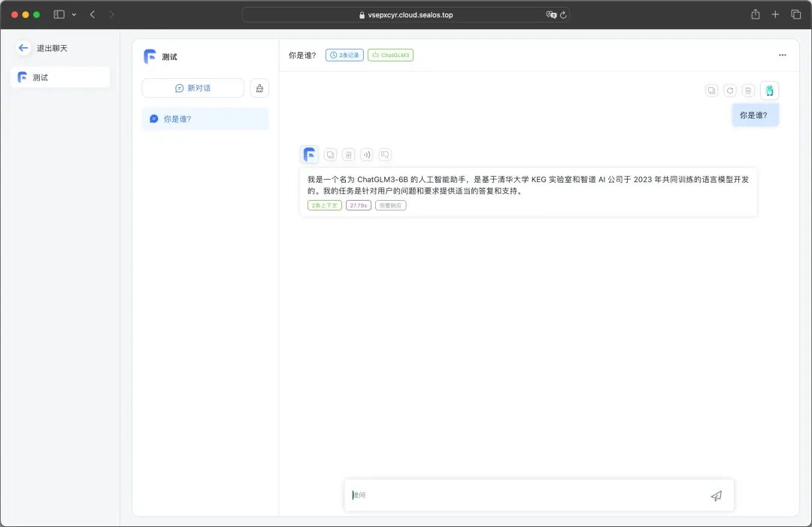Click the 测试 app logo in chat panel header

[150, 56]
